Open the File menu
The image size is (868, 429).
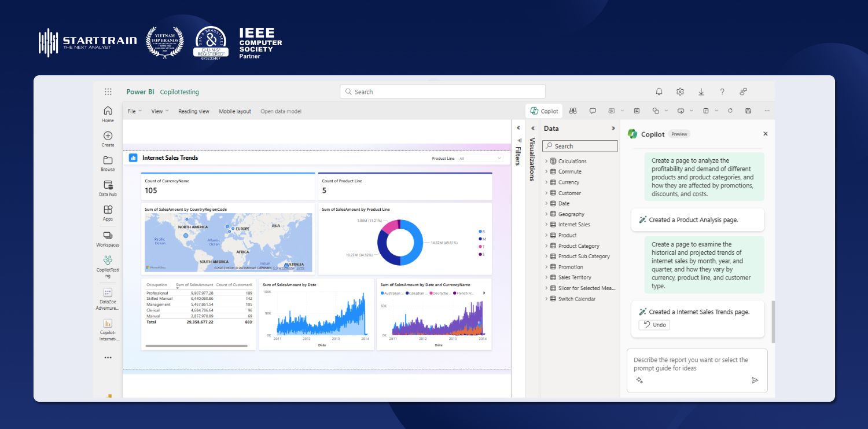pyautogui.click(x=133, y=111)
